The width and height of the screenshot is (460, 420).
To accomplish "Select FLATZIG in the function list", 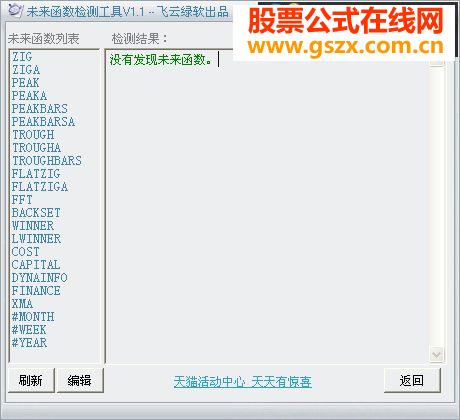I will 36,174.
